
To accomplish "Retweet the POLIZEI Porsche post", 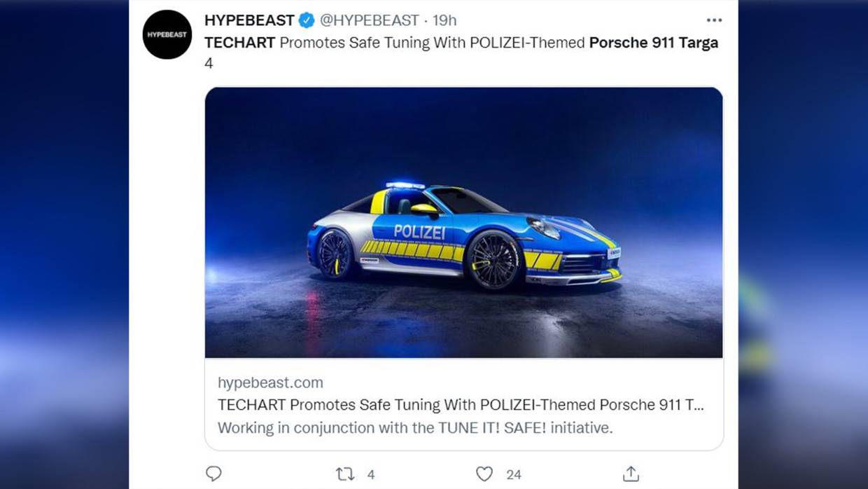I will coord(344,474).
